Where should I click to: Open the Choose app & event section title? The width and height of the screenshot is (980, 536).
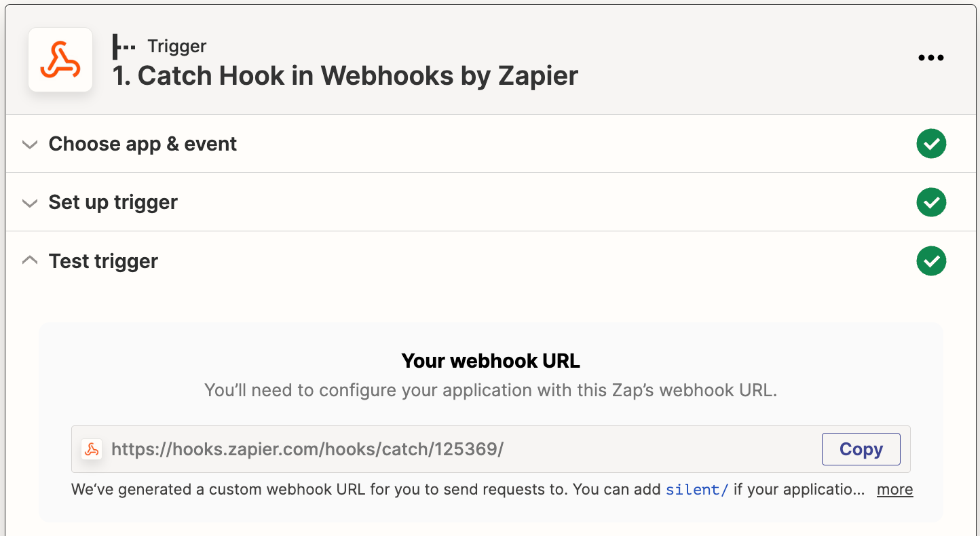coord(143,144)
